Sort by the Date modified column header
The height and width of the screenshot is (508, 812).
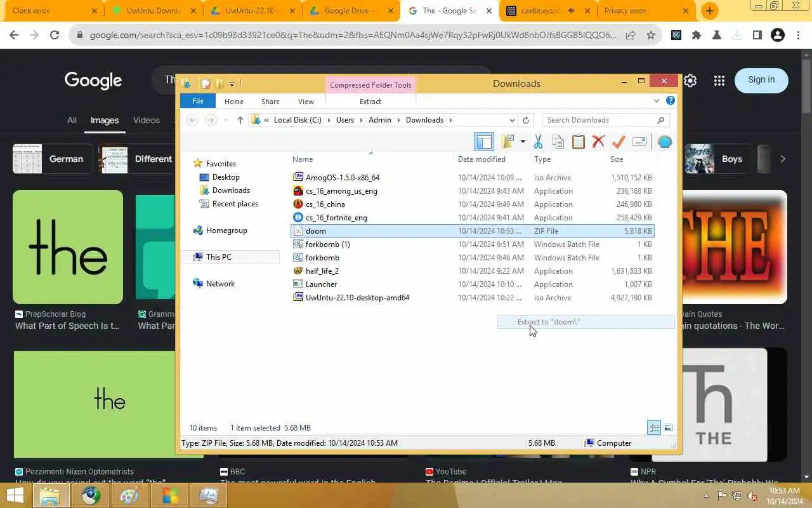pos(481,159)
